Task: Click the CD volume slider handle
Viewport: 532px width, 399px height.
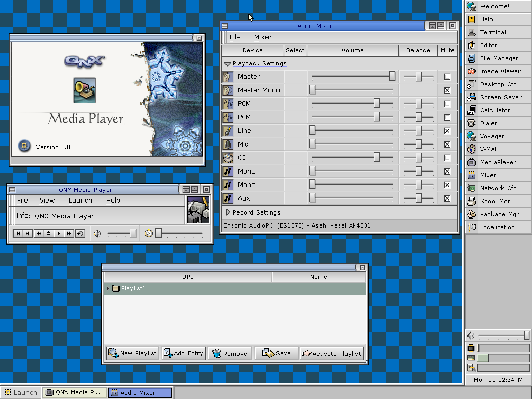Action: [377, 157]
